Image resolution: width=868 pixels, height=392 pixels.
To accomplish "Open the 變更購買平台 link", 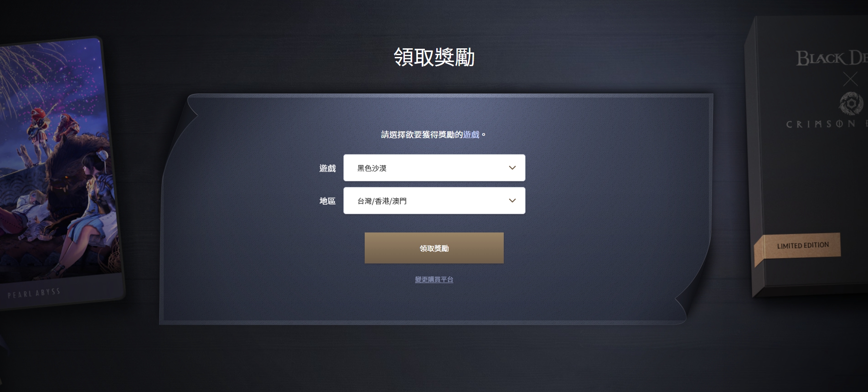I will pyautogui.click(x=434, y=279).
